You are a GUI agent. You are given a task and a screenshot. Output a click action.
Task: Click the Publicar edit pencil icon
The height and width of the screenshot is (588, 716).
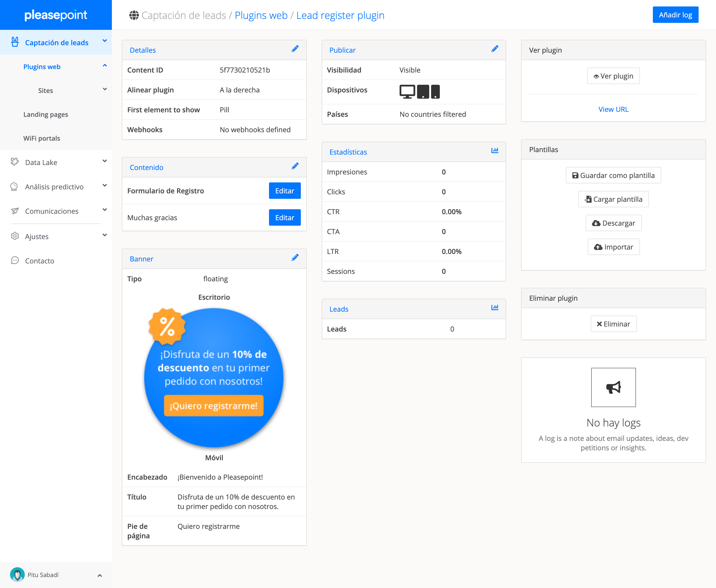point(494,49)
